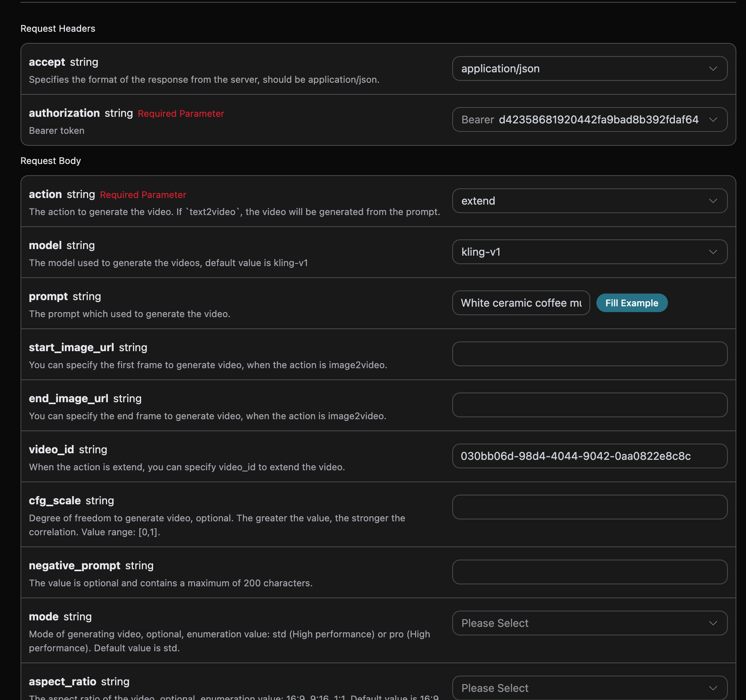
Task: Open the aspect_ratio Please Select dropdown
Action: click(589, 688)
